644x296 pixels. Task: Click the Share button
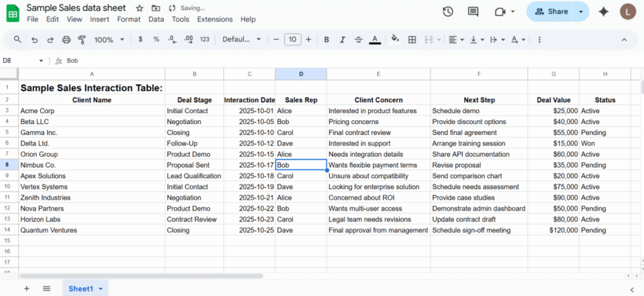551,12
